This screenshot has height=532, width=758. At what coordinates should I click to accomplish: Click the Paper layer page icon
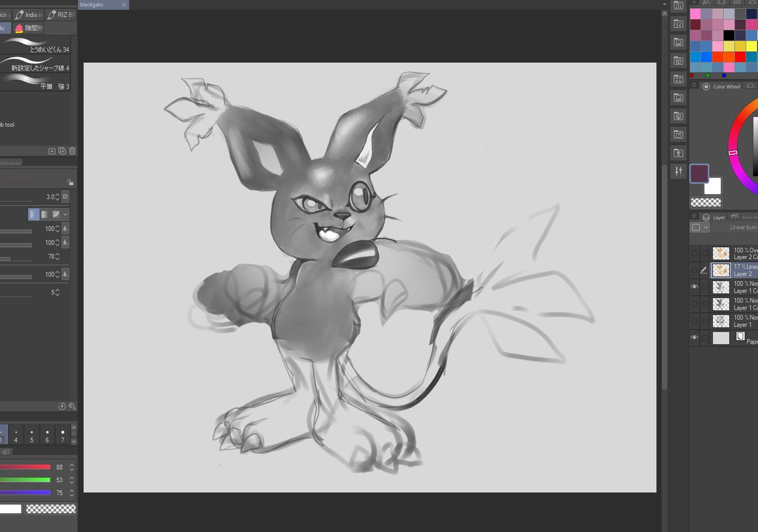click(x=740, y=336)
